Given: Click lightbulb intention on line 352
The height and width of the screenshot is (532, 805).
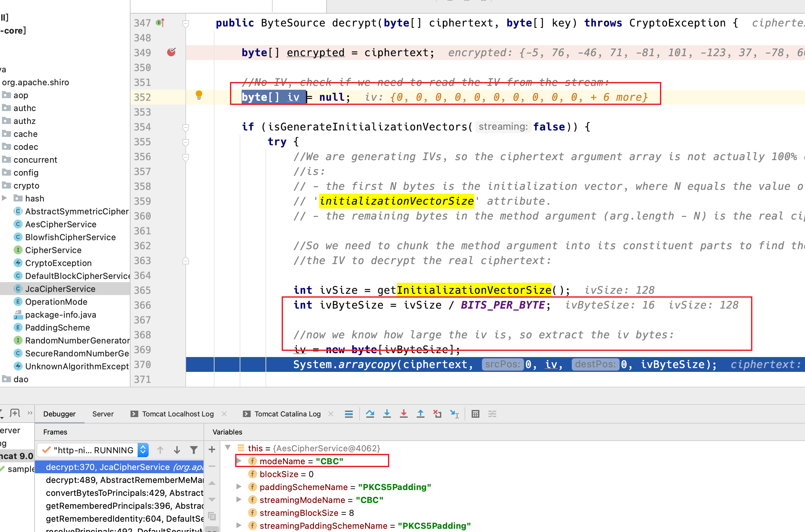Looking at the screenshot, I should point(199,95).
